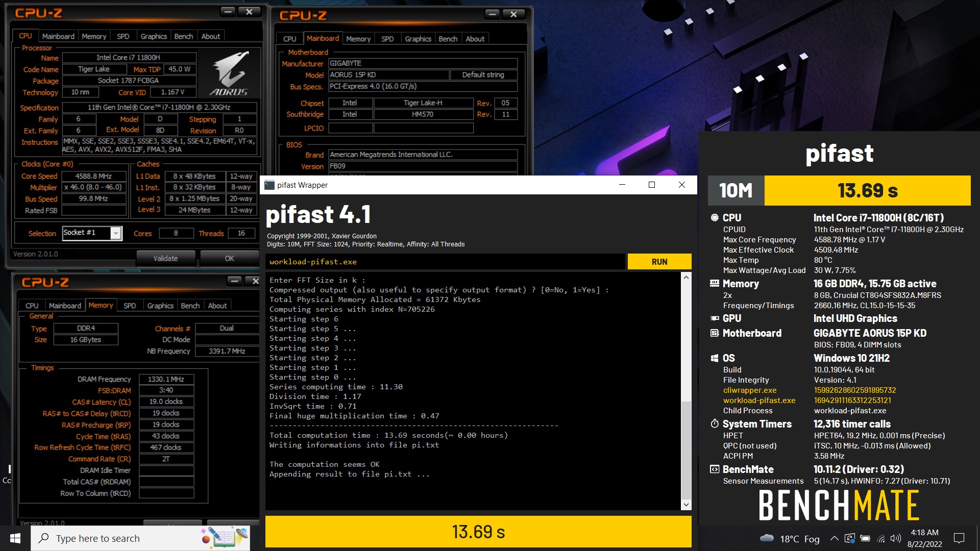
Task: Click the Type here to search box
Action: tap(141, 538)
